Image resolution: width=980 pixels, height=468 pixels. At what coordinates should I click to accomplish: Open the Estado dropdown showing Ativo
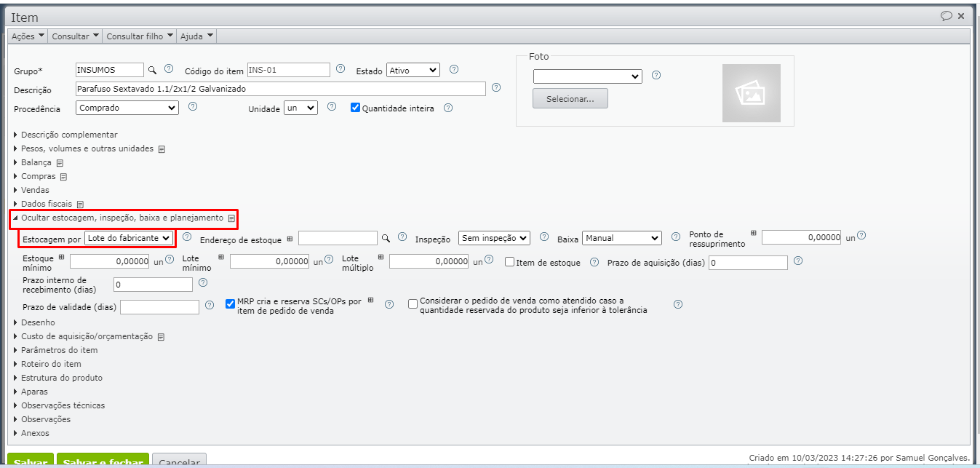tap(413, 70)
